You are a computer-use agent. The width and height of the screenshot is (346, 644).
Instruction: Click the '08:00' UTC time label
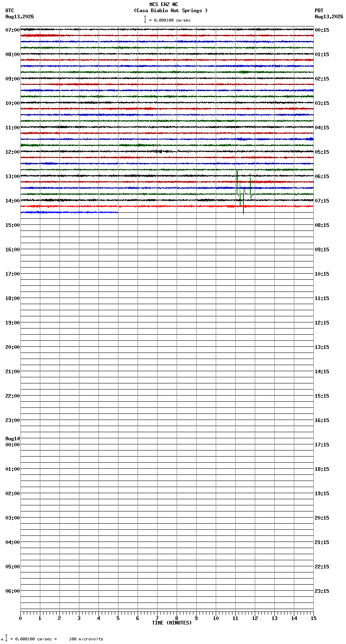coord(13,54)
